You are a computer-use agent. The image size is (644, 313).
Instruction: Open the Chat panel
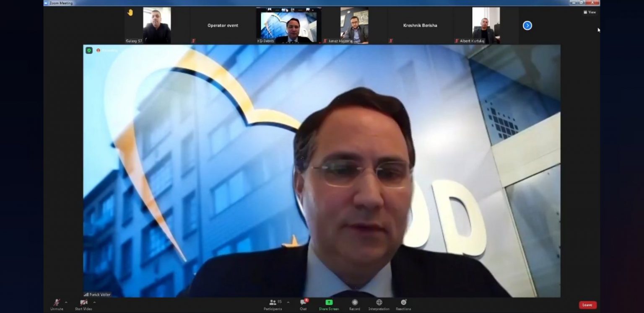point(303,303)
